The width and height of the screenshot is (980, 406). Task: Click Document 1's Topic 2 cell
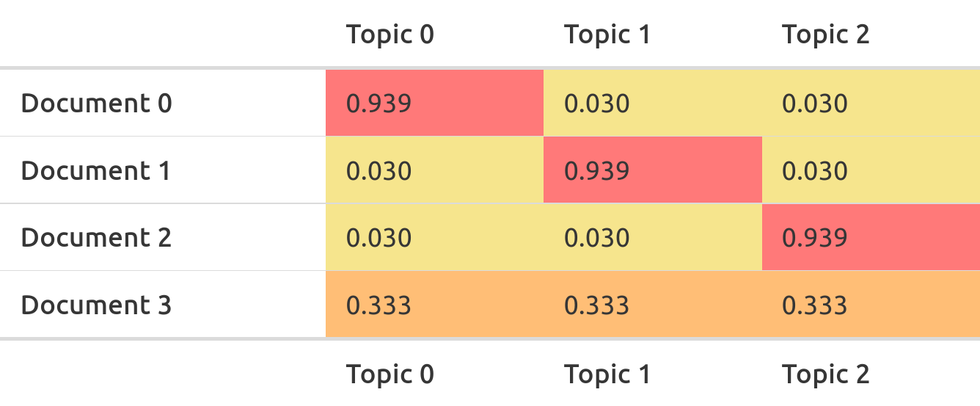[871, 171]
